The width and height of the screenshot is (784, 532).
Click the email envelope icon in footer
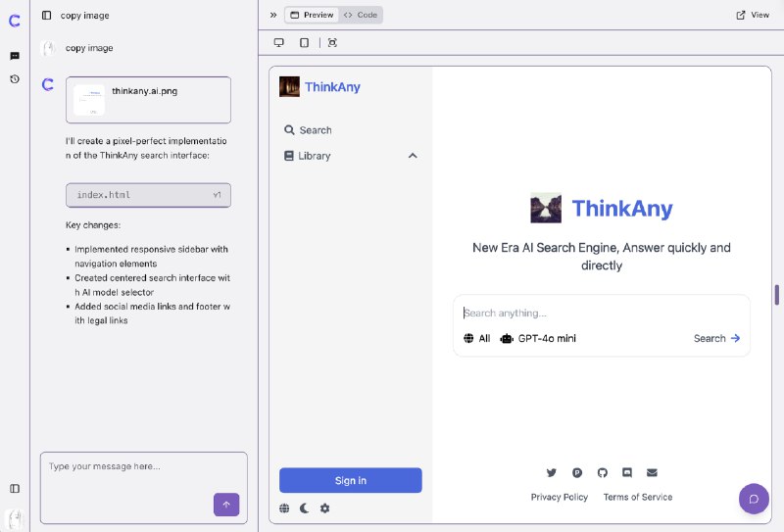[652, 472]
